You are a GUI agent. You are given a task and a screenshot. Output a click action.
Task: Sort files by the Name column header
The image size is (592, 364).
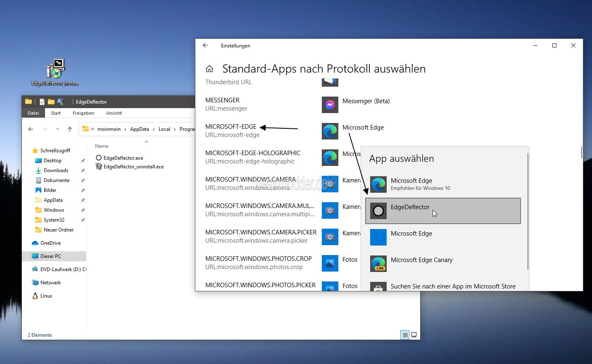[102, 146]
